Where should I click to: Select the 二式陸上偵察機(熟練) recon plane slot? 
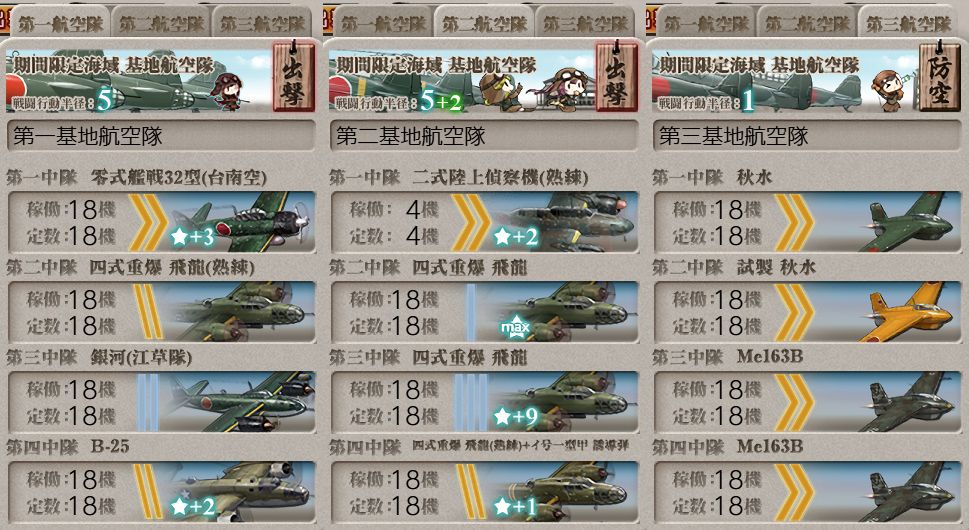[x=484, y=222]
